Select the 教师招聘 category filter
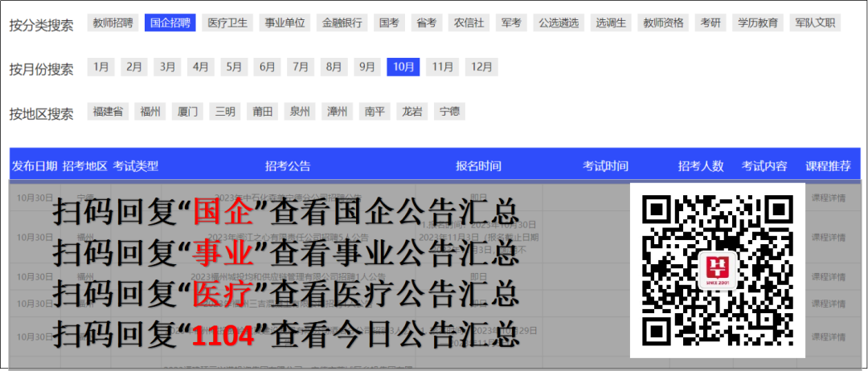This screenshot has width=868, height=371. pyautogui.click(x=113, y=22)
